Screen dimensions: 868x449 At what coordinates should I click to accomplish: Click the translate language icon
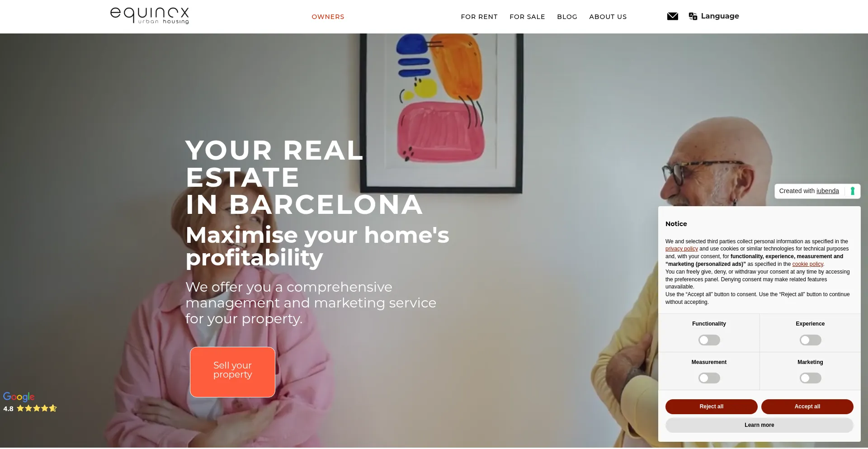click(x=693, y=16)
